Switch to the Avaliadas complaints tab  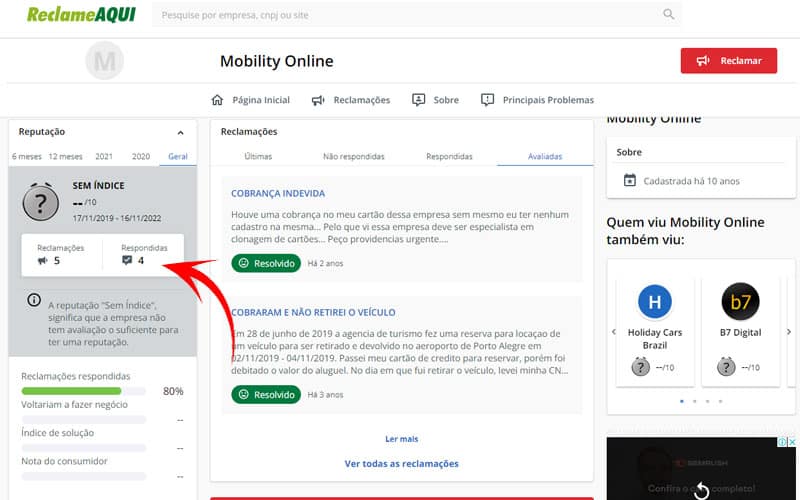tap(545, 157)
